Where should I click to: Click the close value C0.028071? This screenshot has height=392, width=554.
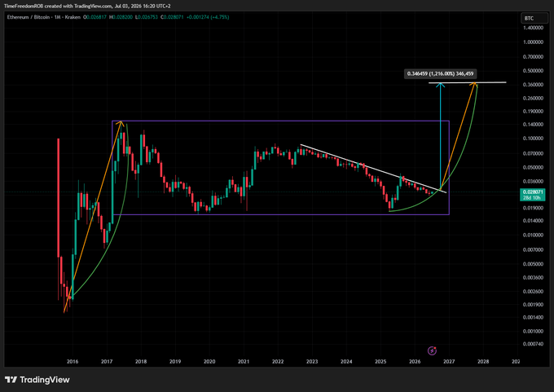click(172, 17)
